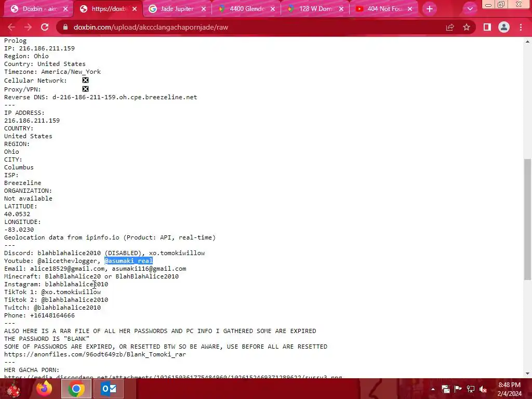Screen dimensions: 532x399
Task: Reload the current page
Action: [x=45, y=27]
